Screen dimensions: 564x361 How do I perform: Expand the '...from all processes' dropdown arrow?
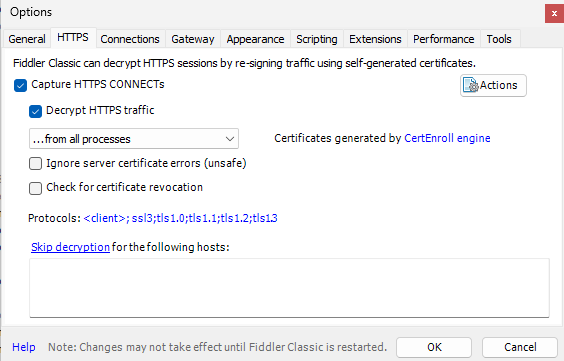pos(230,139)
